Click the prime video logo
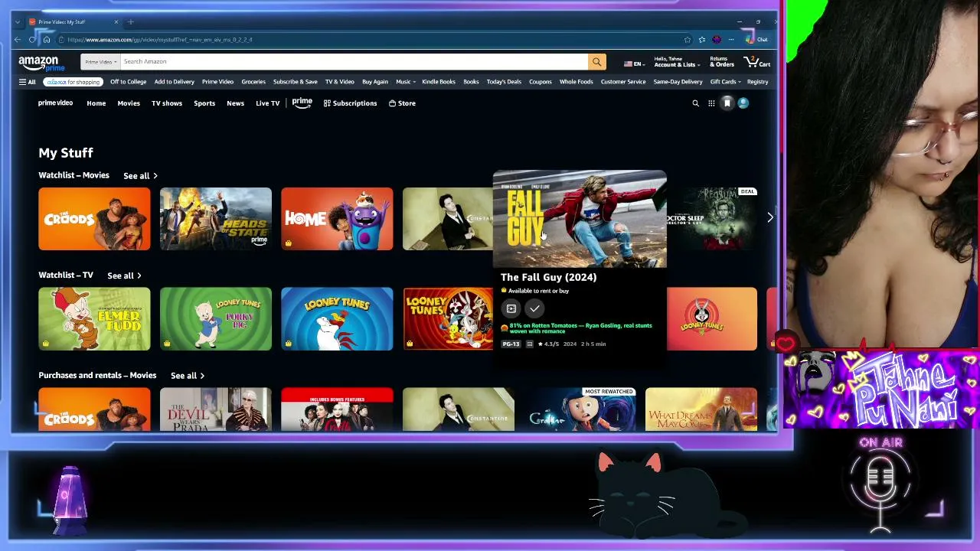Screen dimensions: 980x551 coord(55,103)
